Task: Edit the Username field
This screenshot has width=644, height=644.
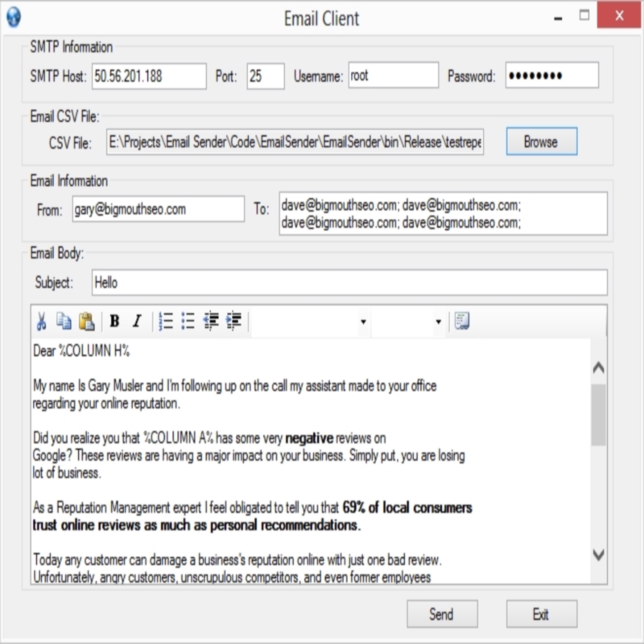Action: coord(394,75)
